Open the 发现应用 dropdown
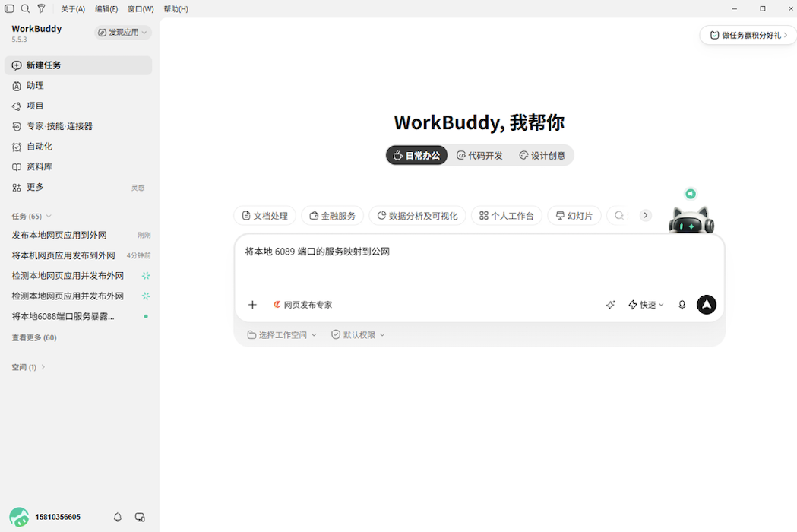This screenshot has height=532, width=797. (122, 33)
